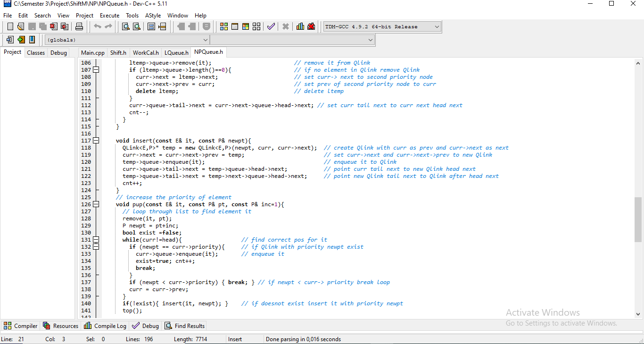The width and height of the screenshot is (644, 344).
Task: Click the Syntax Check checkmark icon
Action: tap(271, 26)
